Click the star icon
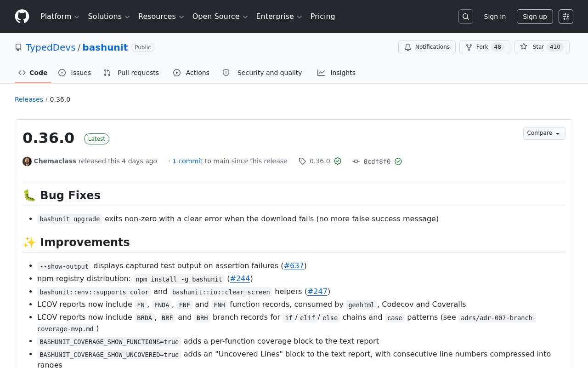588x368 pixels. [x=524, y=47]
